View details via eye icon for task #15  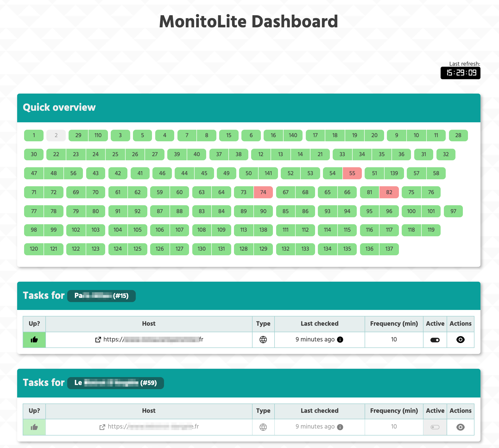(460, 340)
